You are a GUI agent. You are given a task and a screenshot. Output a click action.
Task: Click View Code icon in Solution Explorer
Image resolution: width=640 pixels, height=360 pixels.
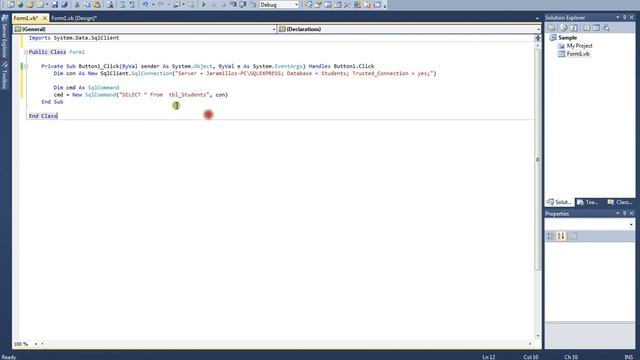click(587, 28)
